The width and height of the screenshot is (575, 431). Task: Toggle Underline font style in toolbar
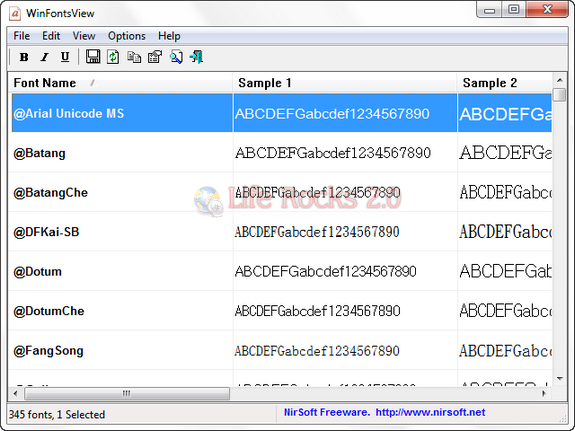point(65,57)
